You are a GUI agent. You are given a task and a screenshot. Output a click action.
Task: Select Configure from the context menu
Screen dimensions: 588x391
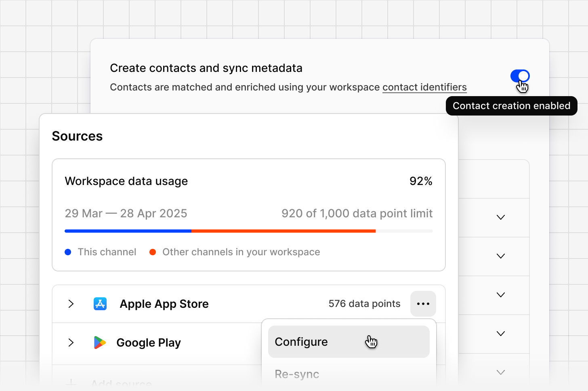click(349, 342)
